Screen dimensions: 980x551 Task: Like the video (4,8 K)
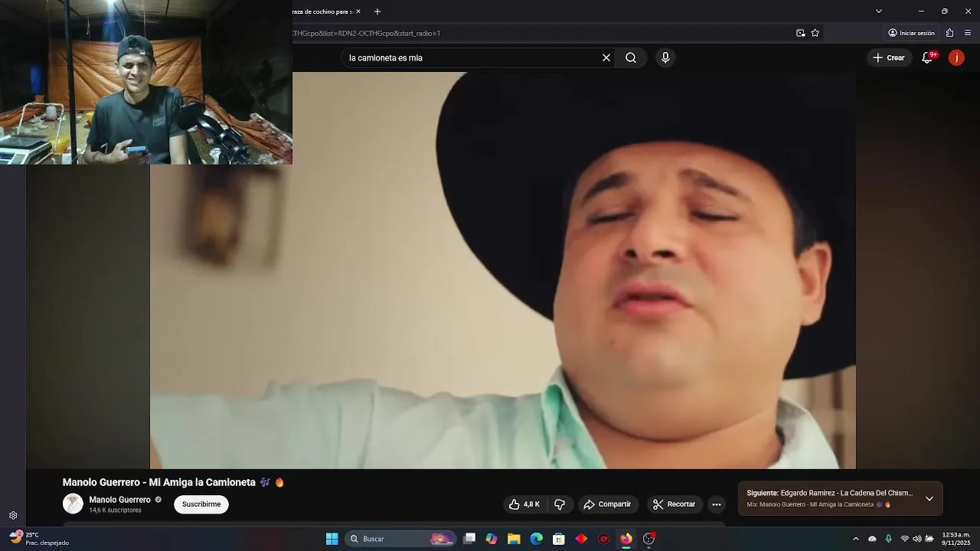[x=524, y=504]
